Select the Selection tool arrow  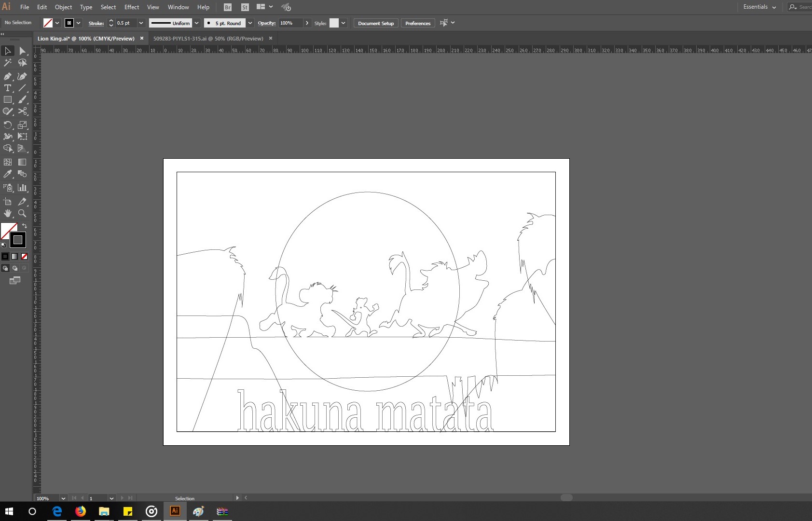(x=8, y=51)
